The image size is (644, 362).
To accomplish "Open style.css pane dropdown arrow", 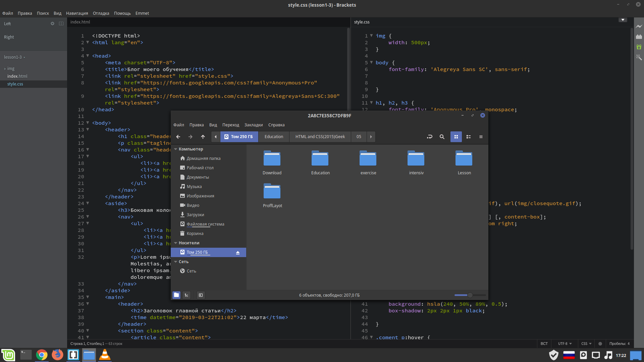I will [623, 20].
